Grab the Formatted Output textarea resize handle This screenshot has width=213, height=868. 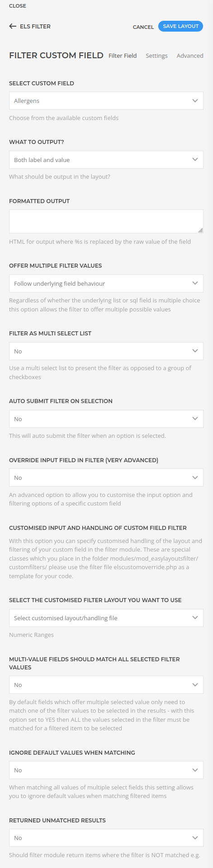[200, 230]
